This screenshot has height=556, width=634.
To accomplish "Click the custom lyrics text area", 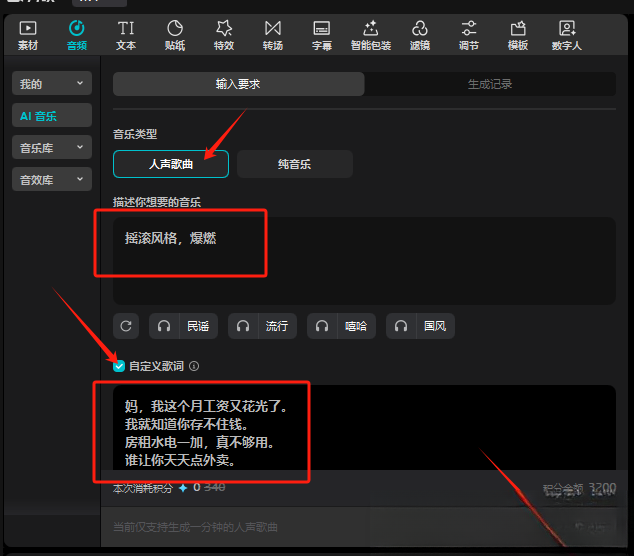I will pyautogui.click(x=364, y=427).
